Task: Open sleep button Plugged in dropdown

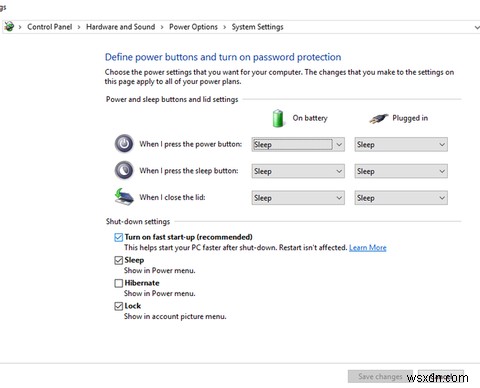Action: (x=401, y=171)
